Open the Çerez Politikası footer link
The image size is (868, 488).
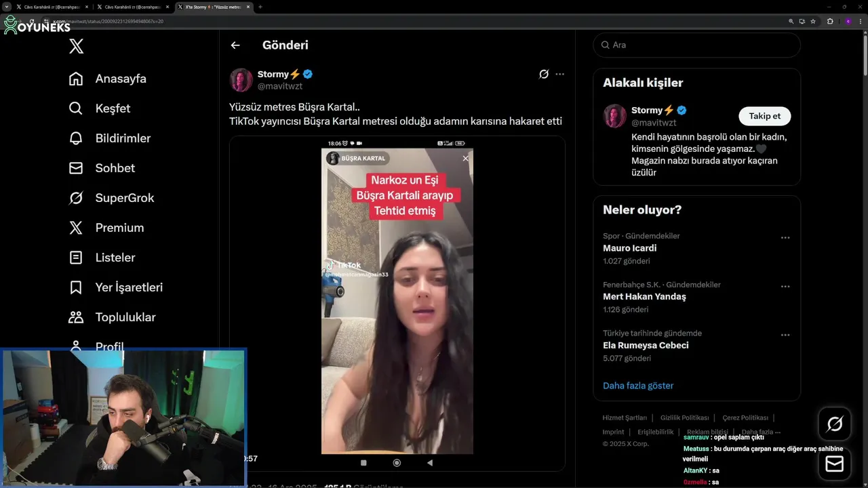(x=745, y=418)
